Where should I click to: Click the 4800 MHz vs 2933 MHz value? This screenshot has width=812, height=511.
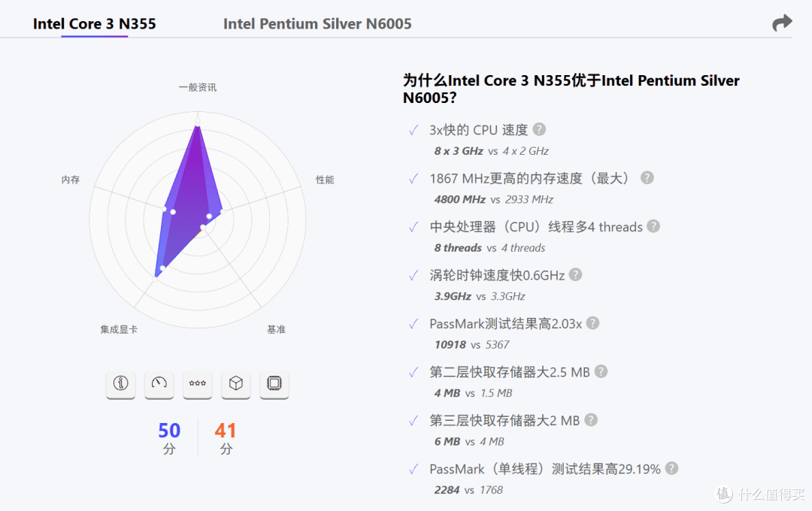pyautogui.click(x=493, y=199)
